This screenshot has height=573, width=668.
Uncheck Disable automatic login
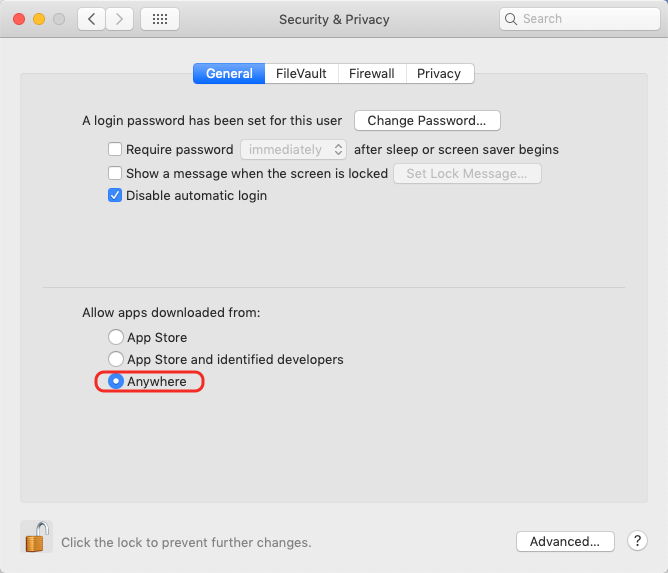[x=115, y=196]
